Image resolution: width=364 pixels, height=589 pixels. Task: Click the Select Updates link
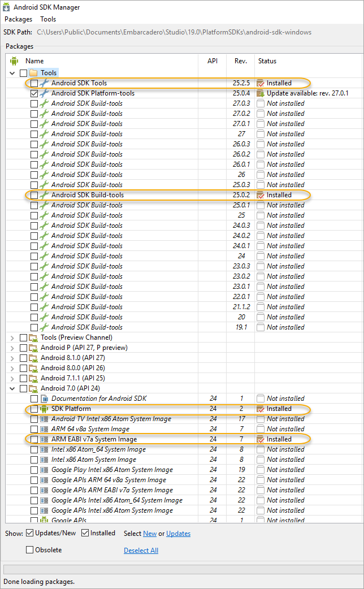click(x=178, y=534)
